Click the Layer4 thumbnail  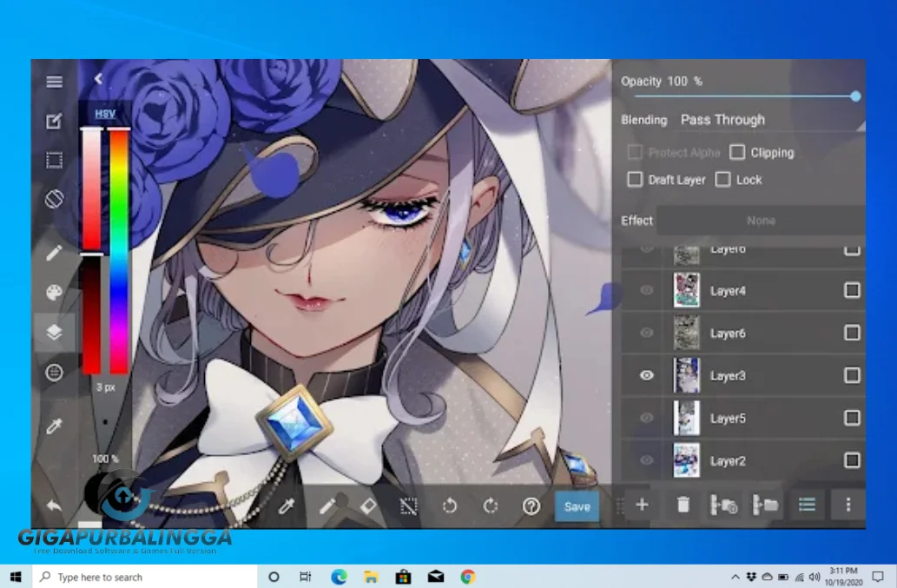(687, 290)
